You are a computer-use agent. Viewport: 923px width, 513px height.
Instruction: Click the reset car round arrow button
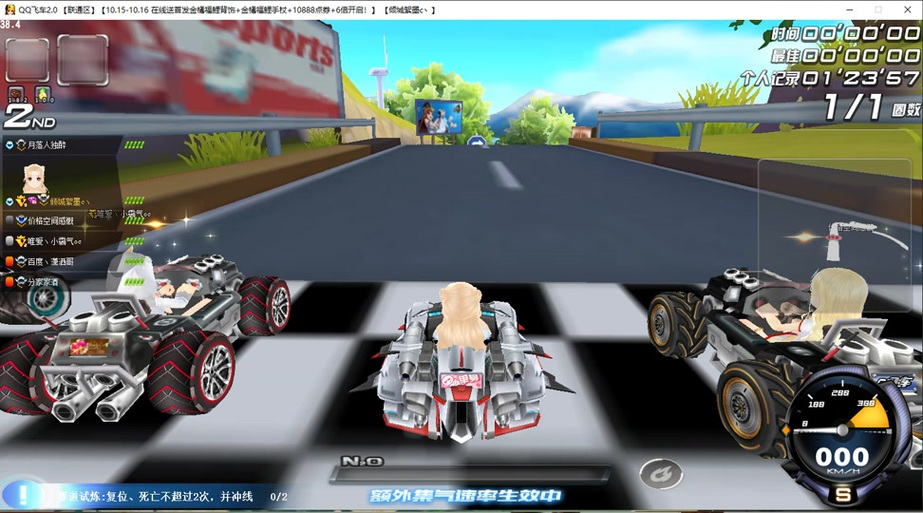click(661, 474)
